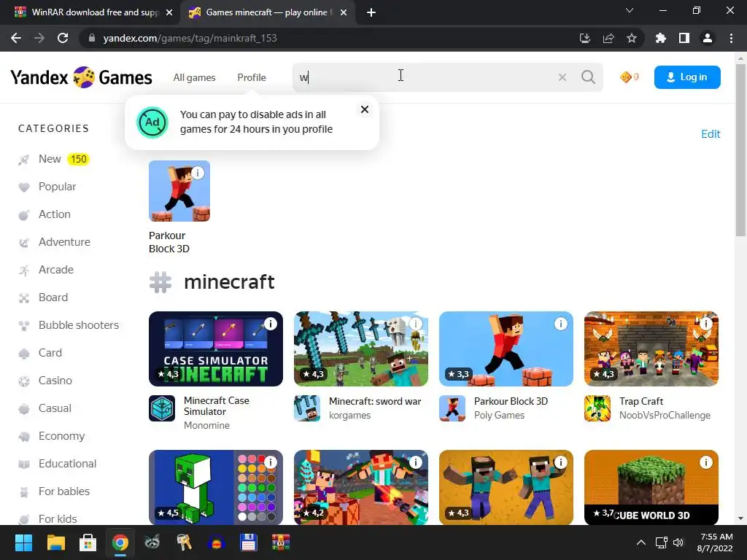Open the Chrome side panel icon

pyautogui.click(x=684, y=38)
